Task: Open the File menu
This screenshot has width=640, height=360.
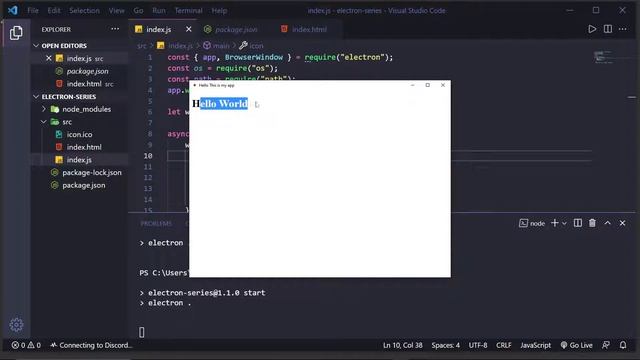Action: [33, 11]
